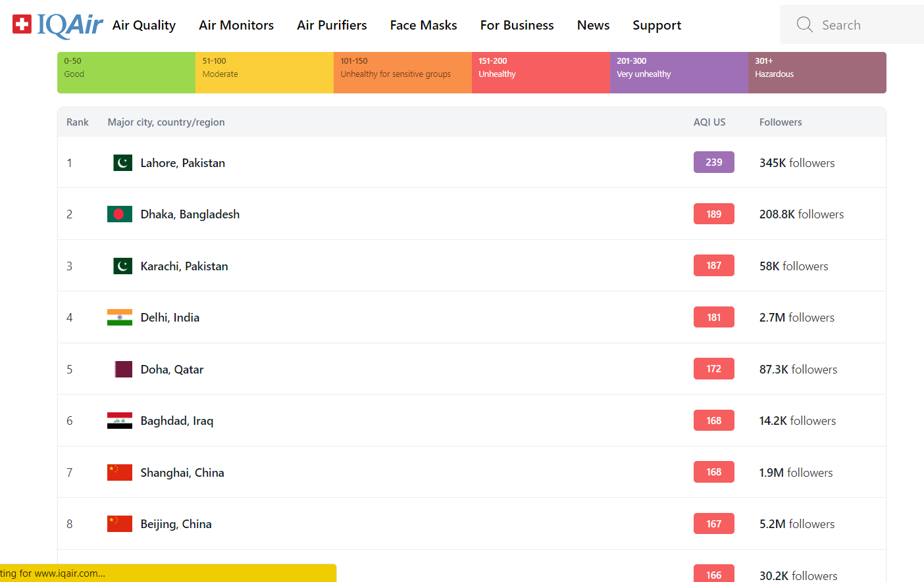This screenshot has height=582, width=924.
Task: Click the Support navigation item
Action: click(x=656, y=25)
